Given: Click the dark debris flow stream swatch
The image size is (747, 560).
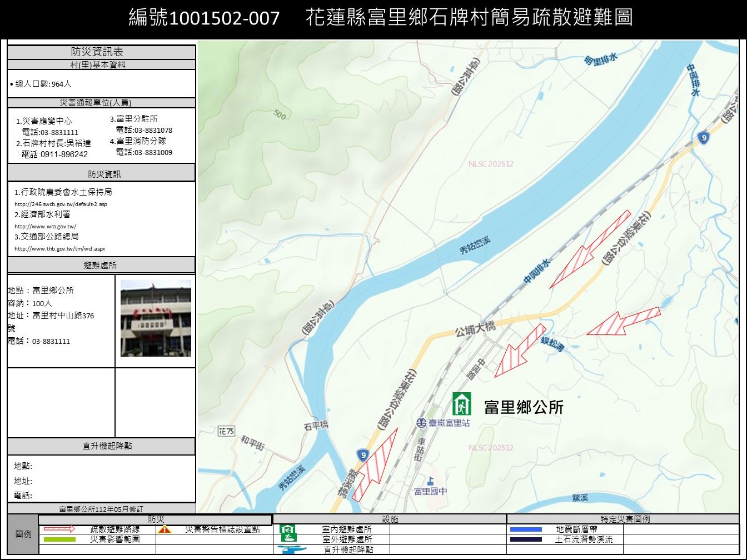Looking at the screenshot, I should (x=525, y=539).
